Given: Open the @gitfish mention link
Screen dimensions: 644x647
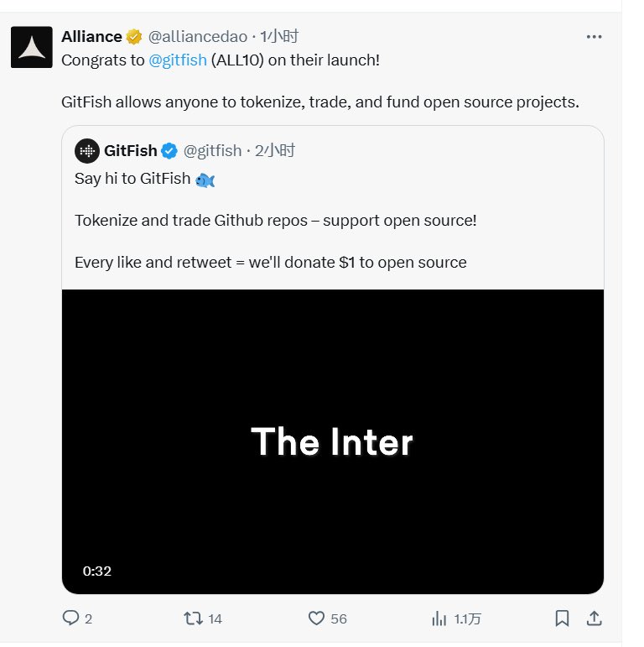Looking at the screenshot, I should pos(177,60).
